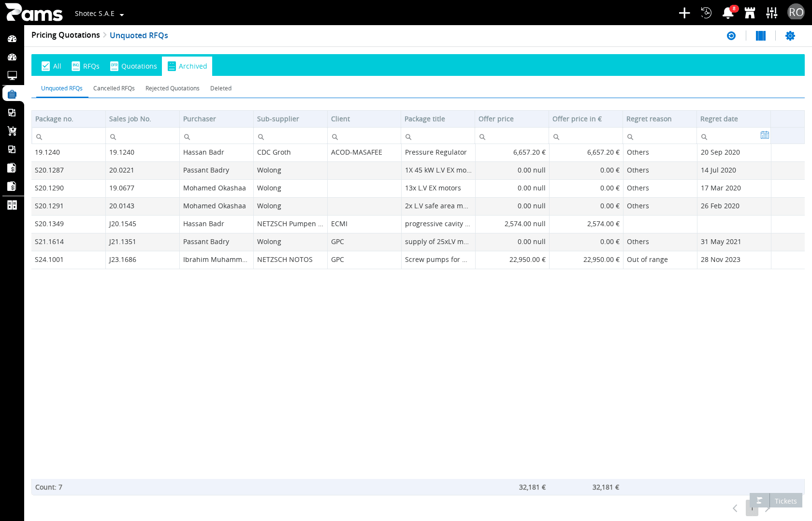Switch to the Quotations tab
Image resolution: width=812 pixels, height=521 pixels.
[x=133, y=66]
